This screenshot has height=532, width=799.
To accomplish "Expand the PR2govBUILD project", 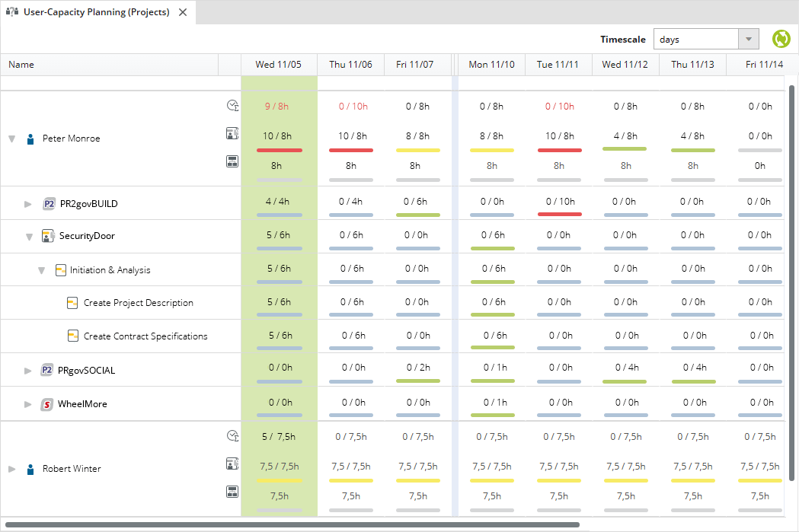I will [28, 204].
